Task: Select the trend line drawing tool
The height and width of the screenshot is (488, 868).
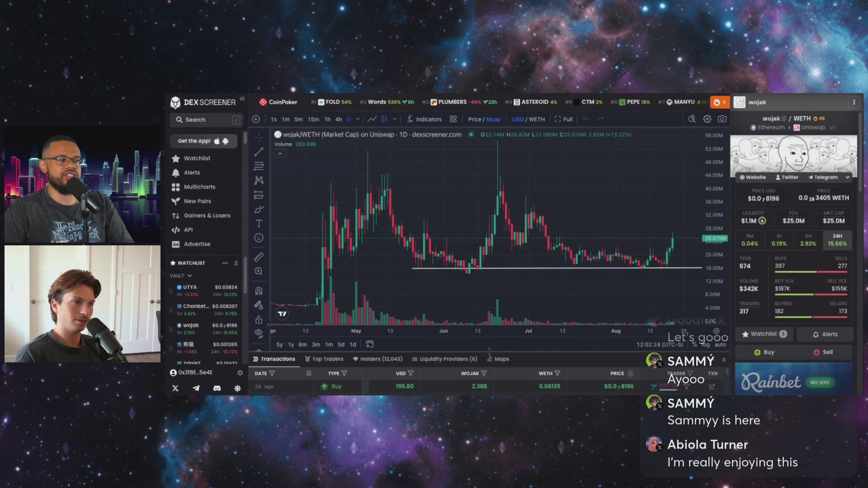Action: (x=259, y=152)
